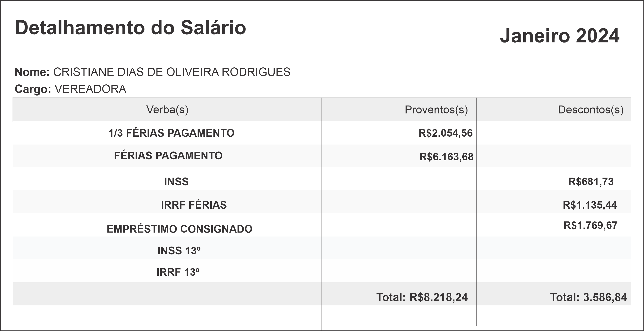The width and height of the screenshot is (644, 331).
Task: Click the "Proventos(s)" column header
Action: coord(436,110)
